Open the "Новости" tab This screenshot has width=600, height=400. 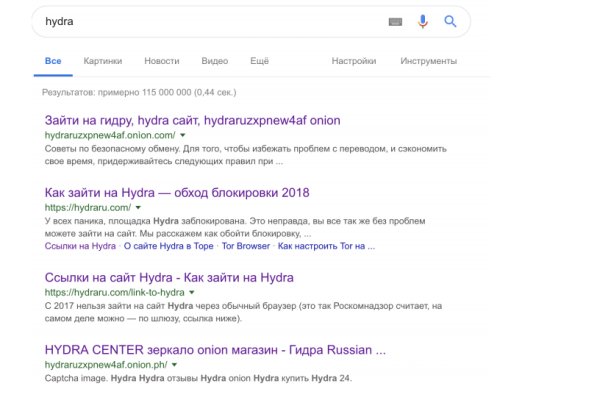point(162,61)
